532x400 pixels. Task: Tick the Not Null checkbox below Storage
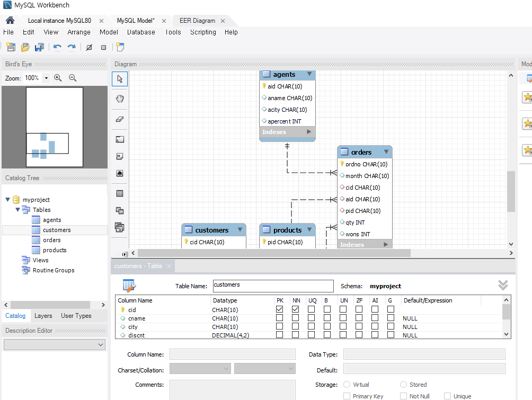(x=403, y=396)
